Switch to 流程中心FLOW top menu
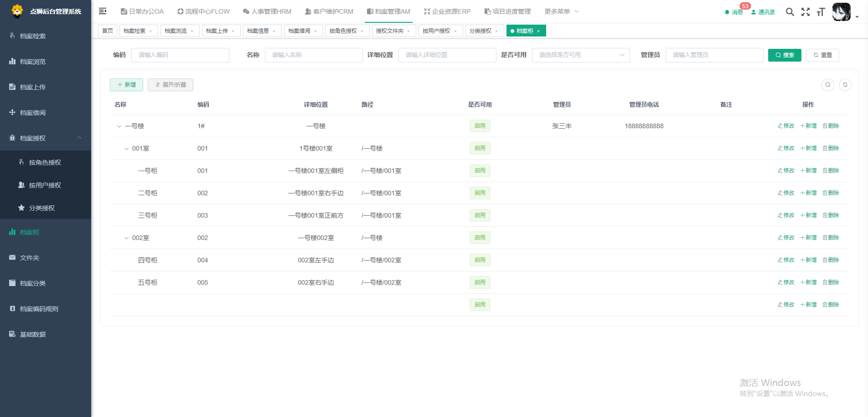Screen dimensions: 868x417 203,11
